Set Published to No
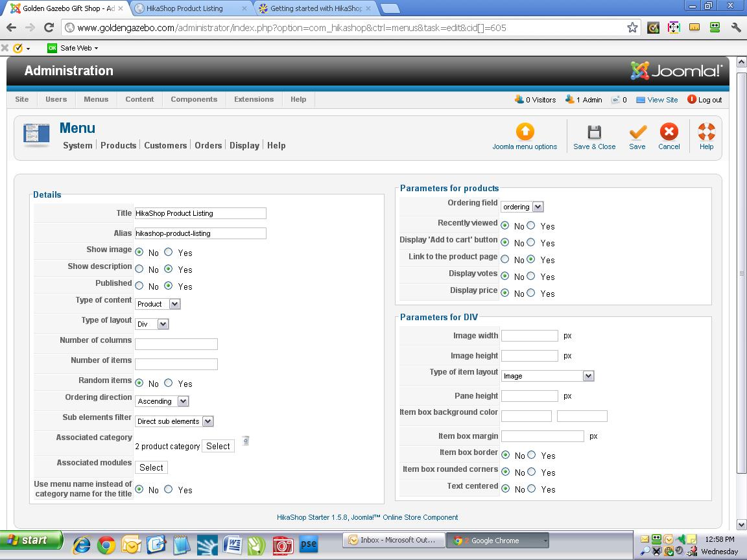Screen dimensions: 747x560 tap(139, 285)
